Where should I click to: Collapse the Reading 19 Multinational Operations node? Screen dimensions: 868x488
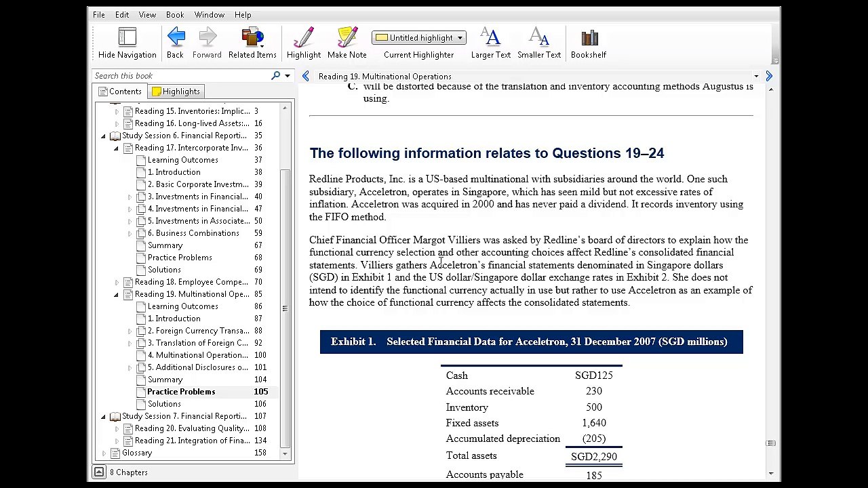(116, 294)
